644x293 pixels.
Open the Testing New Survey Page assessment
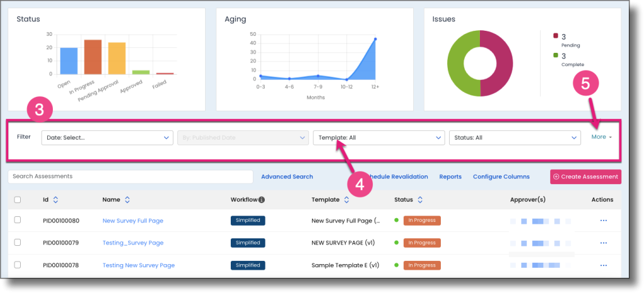(x=138, y=265)
